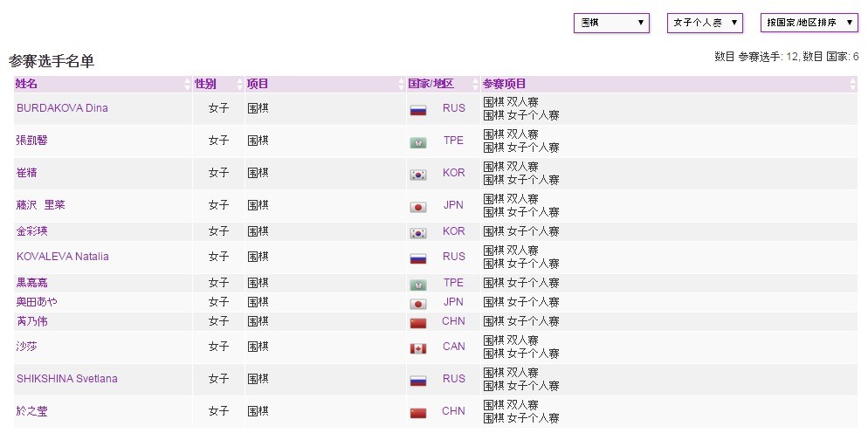This screenshot has height=433, width=868.
Task: Click the CAN country code link
Action: (x=454, y=347)
